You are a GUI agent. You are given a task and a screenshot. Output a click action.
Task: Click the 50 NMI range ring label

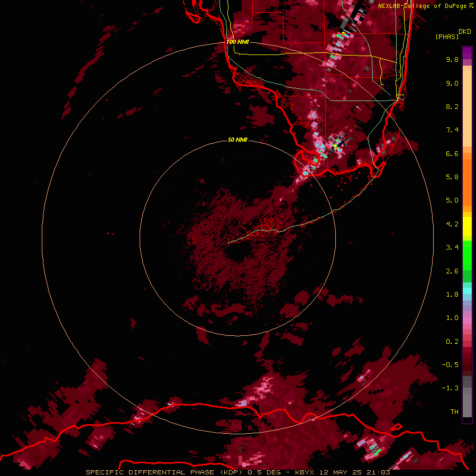pos(237,140)
